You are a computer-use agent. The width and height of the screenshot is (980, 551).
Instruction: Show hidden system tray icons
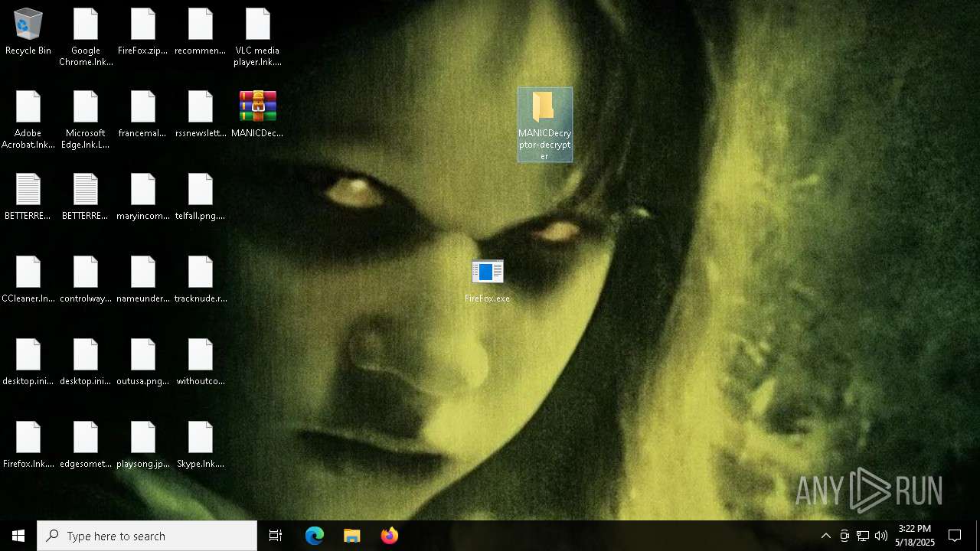826,536
